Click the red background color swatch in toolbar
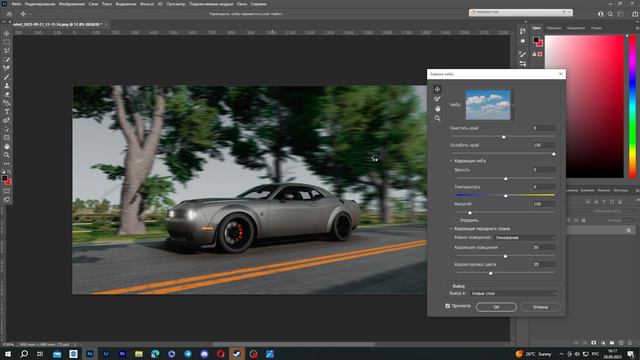640x360 pixels. (x=9, y=182)
